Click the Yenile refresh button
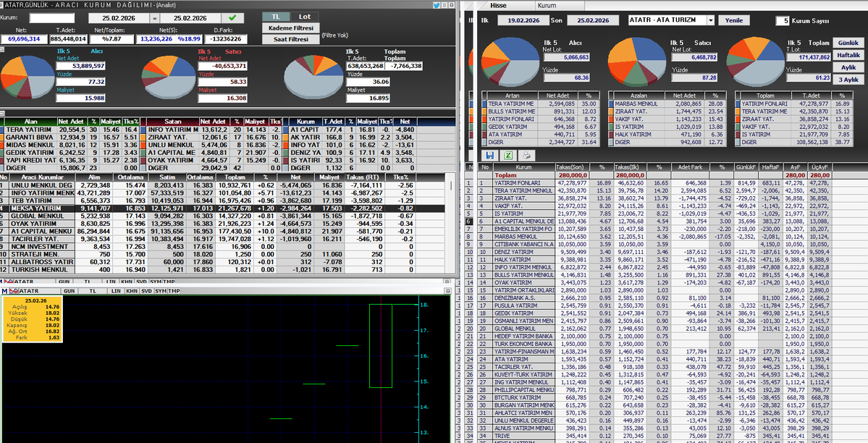Image resolution: width=868 pixels, height=443 pixels. (x=733, y=20)
